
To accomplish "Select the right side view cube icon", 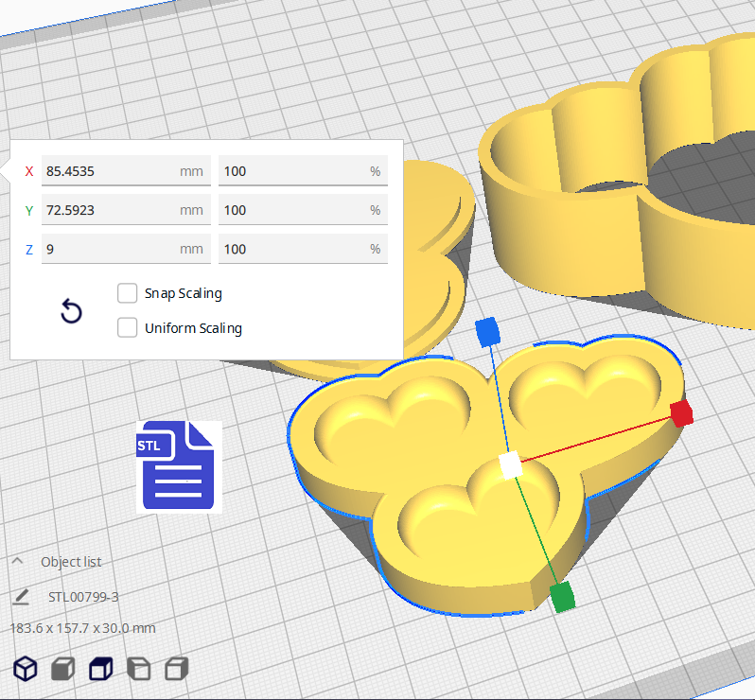I will coord(176,670).
